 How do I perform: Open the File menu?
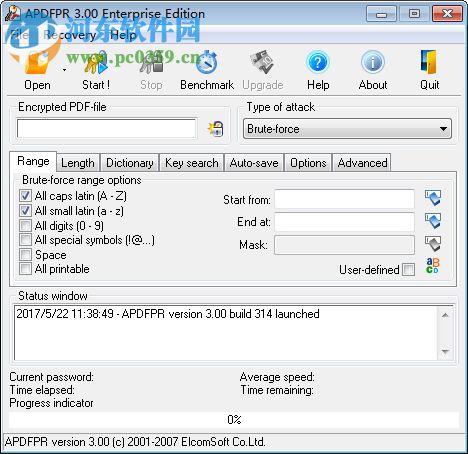pos(19,34)
